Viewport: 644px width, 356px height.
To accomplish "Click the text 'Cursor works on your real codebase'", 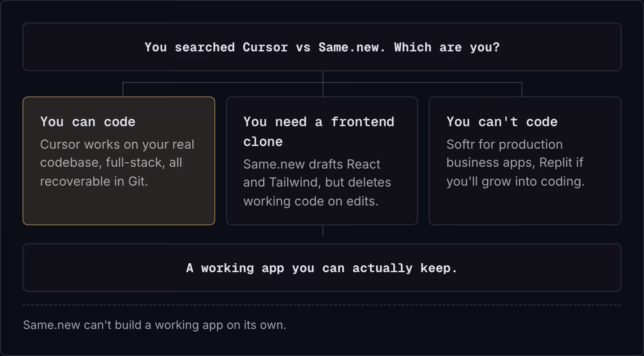I will coord(117,154).
